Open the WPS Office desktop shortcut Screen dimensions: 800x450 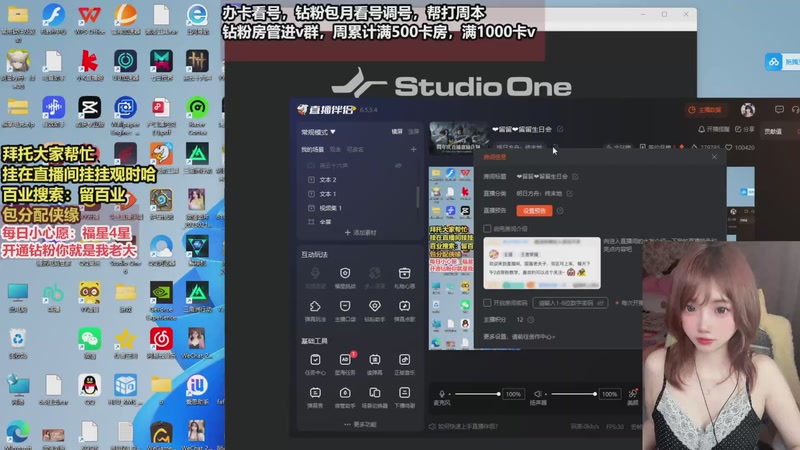point(89,19)
